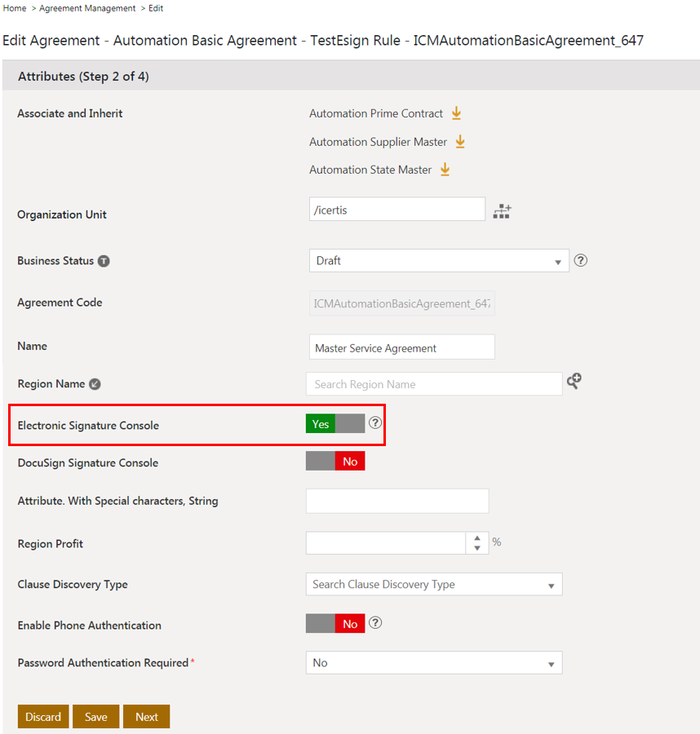
Task: Click Region Name search-add magnifier icon
Action: (574, 381)
